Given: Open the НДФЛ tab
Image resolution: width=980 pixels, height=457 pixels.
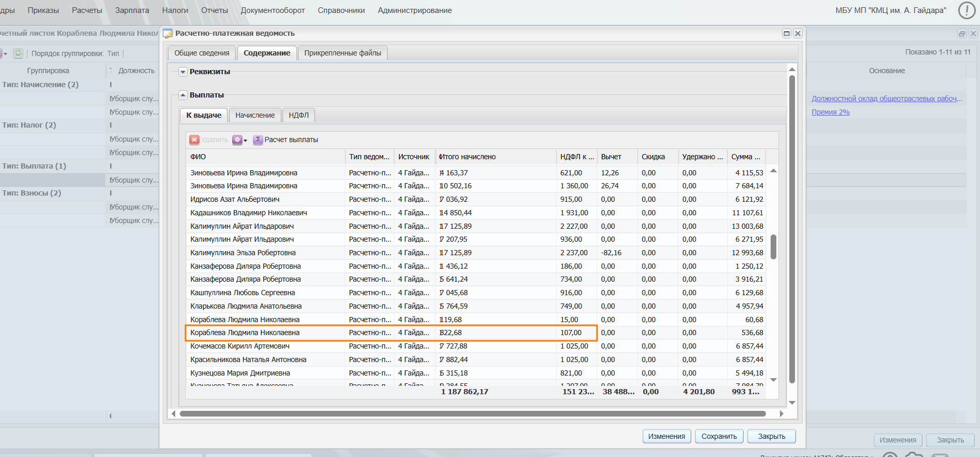Looking at the screenshot, I should tap(299, 115).
